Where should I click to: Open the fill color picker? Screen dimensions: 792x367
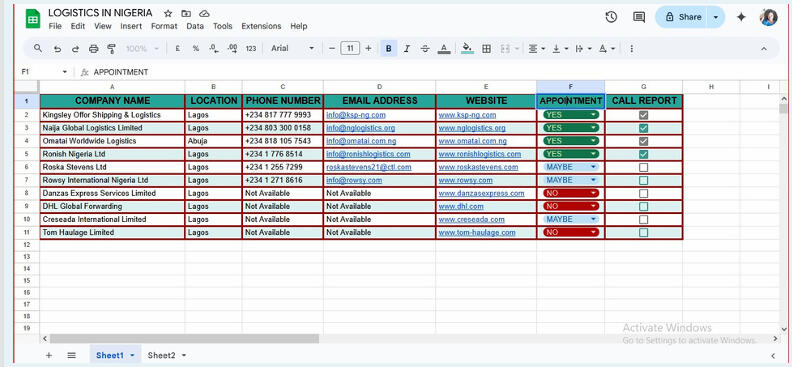coord(467,48)
